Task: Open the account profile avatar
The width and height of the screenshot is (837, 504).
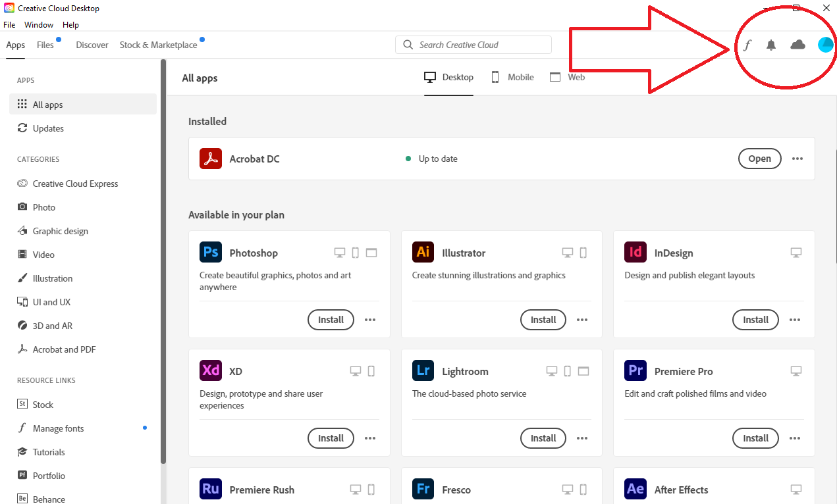Action: click(x=825, y=45)
